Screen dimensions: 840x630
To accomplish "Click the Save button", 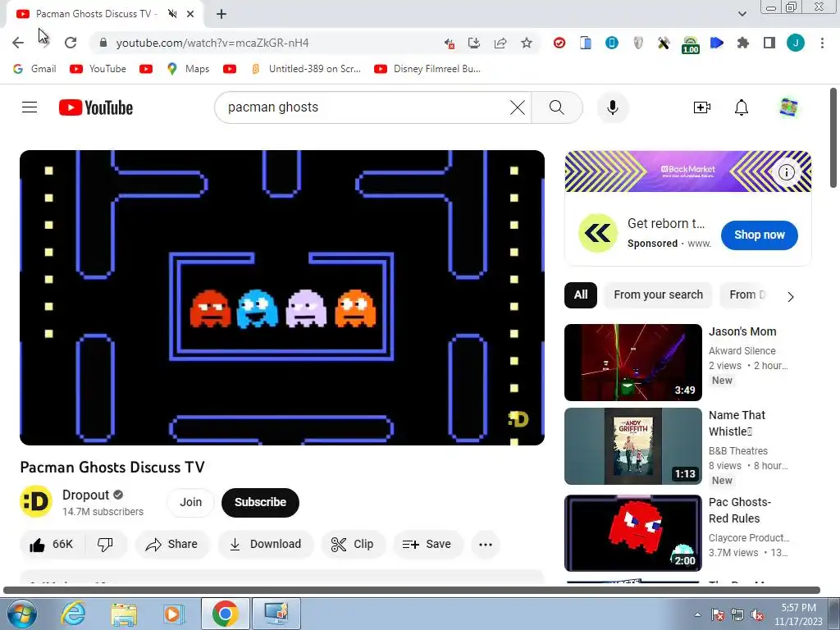I will [427, 545].
